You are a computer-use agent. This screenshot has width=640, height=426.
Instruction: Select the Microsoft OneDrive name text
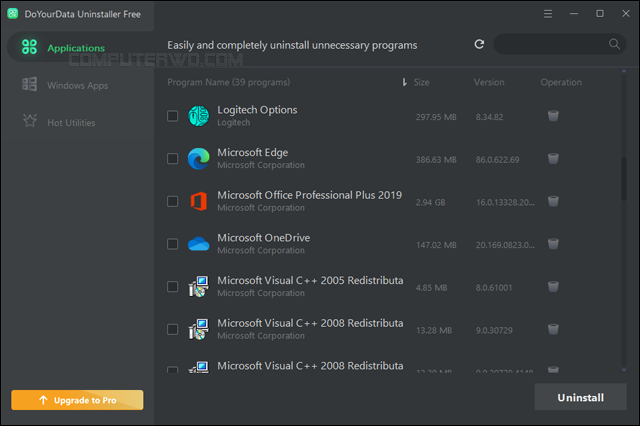[x=264, y=237]
